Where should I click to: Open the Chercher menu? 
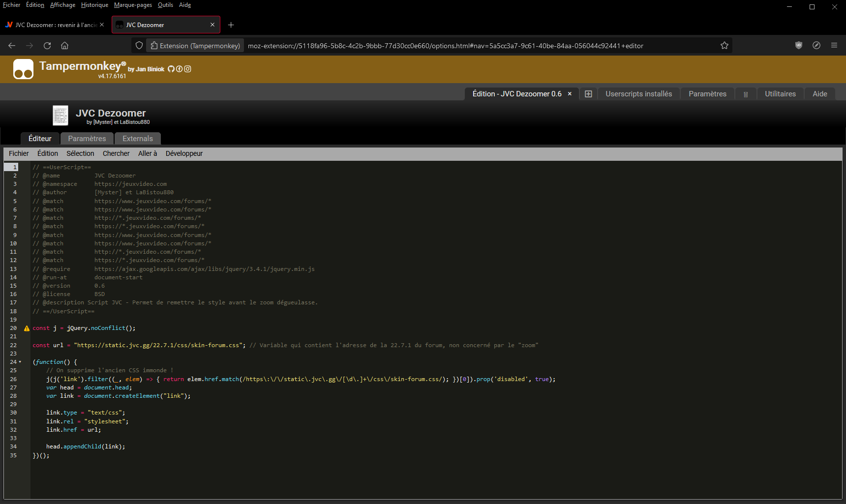coord(116,153)
